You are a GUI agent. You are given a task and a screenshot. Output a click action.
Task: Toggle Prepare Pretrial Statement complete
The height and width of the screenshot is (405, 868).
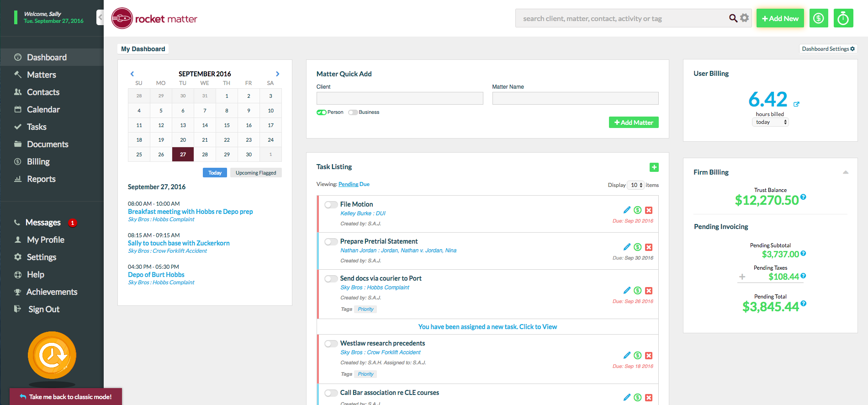point(331,242)
